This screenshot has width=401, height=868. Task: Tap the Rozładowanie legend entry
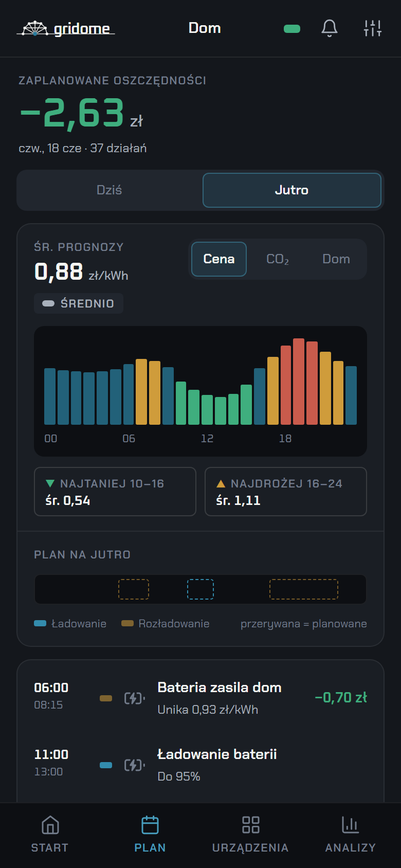pos(166,624)
